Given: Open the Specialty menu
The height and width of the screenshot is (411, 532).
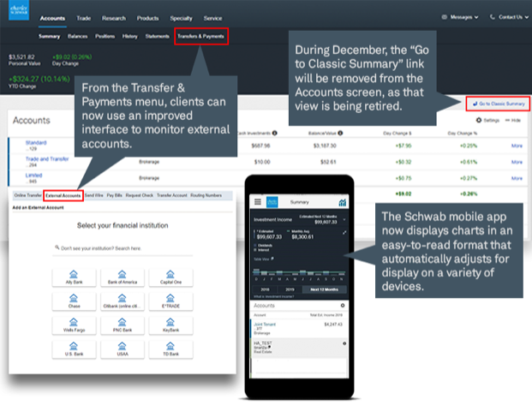Looking at the screenshot, I should tap(181, 18).
